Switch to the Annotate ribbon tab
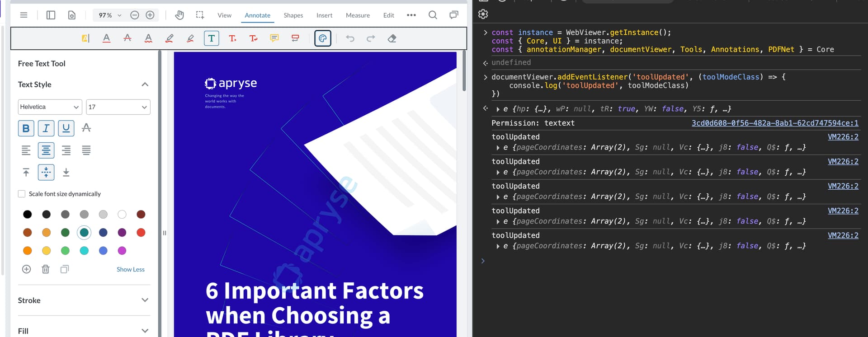The image size is (868, 337). pos(257,15)
